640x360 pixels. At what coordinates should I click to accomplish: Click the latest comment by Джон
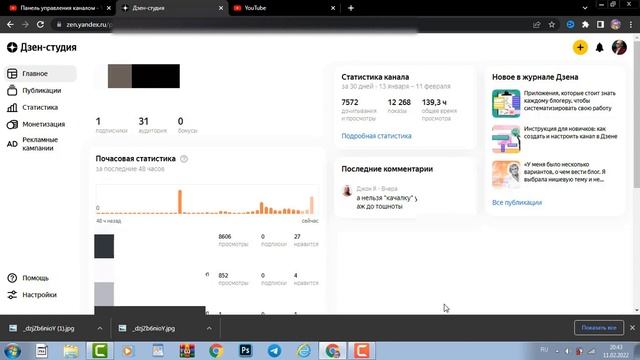click(386, 202)
